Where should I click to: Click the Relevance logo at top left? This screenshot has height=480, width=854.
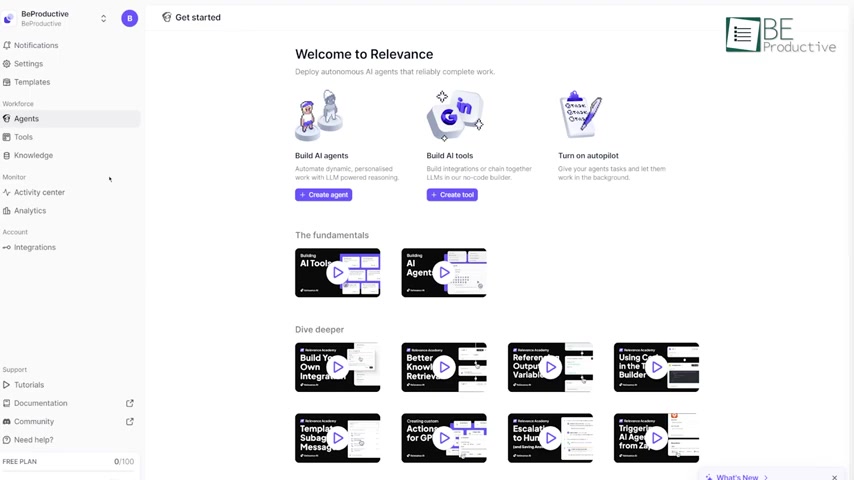9,19
